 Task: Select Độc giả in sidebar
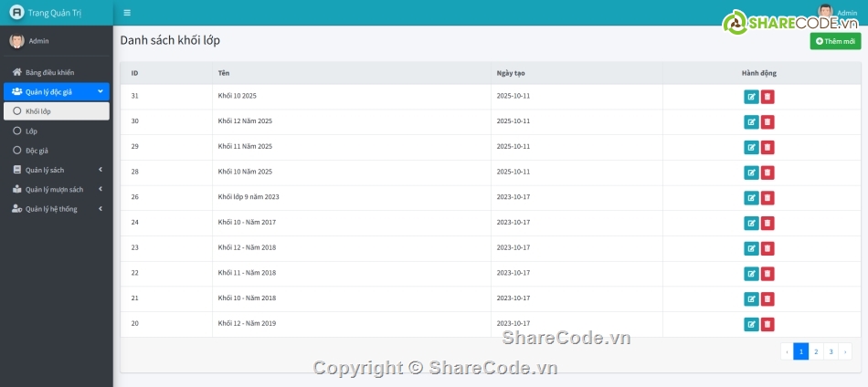37,151
